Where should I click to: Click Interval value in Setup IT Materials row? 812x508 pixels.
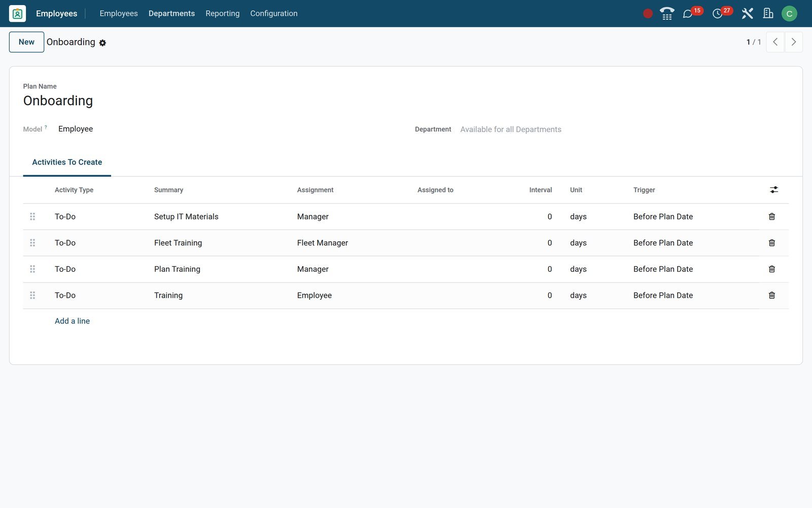pos(550,216)
